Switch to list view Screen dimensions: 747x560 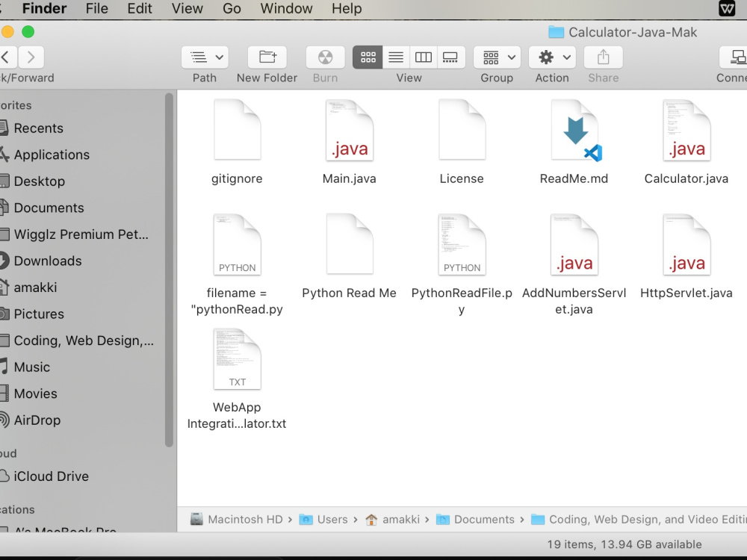pos(396,57)
